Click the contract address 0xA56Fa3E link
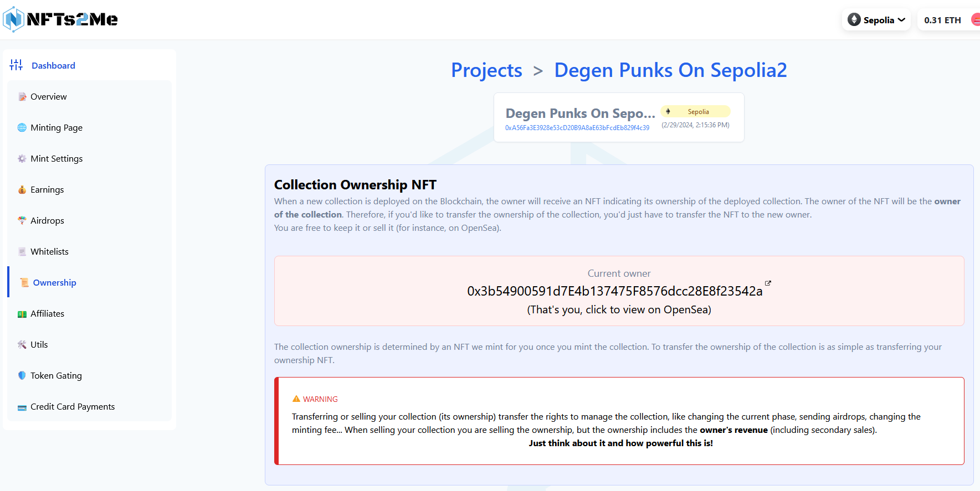This screenshot has height=491, width=980. click(x=577, y=128)
